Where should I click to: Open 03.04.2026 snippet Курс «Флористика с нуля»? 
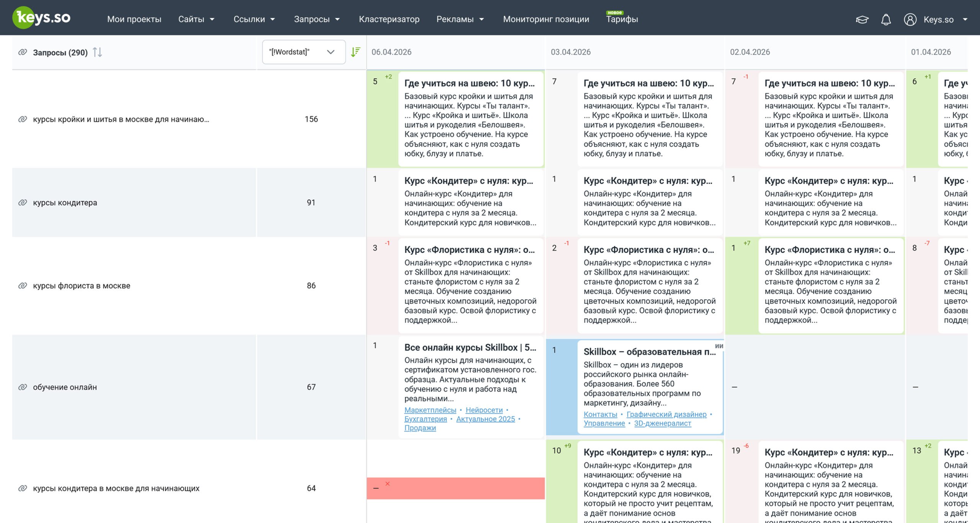pyautogui.click(x=650, y=285)
